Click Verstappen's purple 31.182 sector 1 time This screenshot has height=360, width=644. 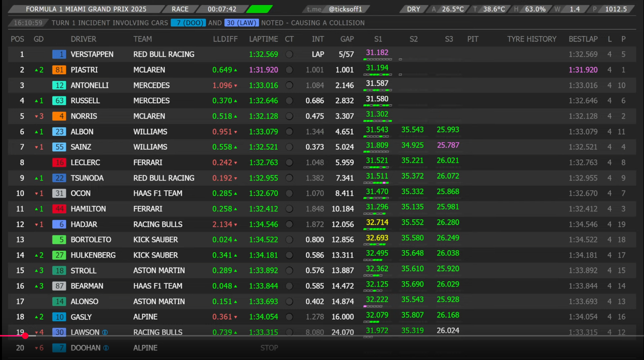click(x=377, y=53)
